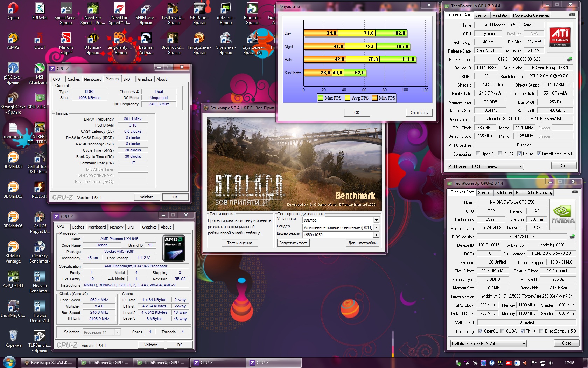Click the camera screenshot icon in ATI GPU-Z
This screenshot has height=368, width=588.
pyautogui.click(x=572, y=15)
